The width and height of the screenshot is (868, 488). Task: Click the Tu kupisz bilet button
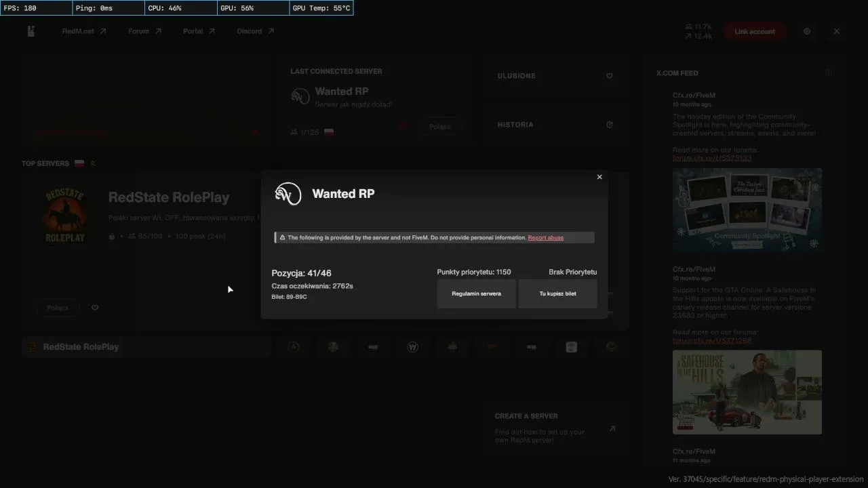557,294
